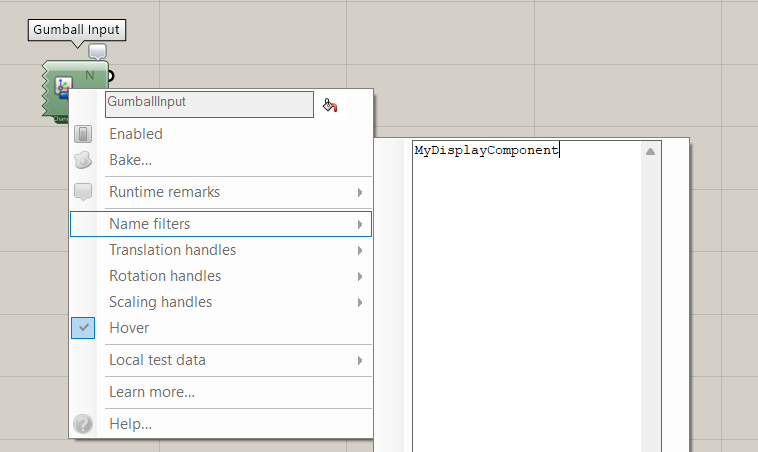Toggle the Hover checkmark option

click(84, 328)
